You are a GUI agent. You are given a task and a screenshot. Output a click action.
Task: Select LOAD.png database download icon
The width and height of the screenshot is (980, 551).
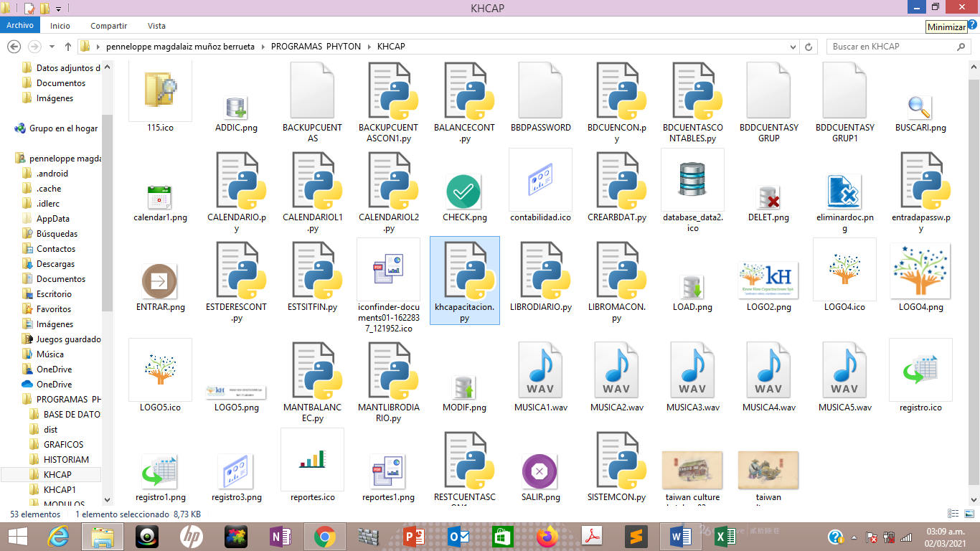[x=692, y=287]
